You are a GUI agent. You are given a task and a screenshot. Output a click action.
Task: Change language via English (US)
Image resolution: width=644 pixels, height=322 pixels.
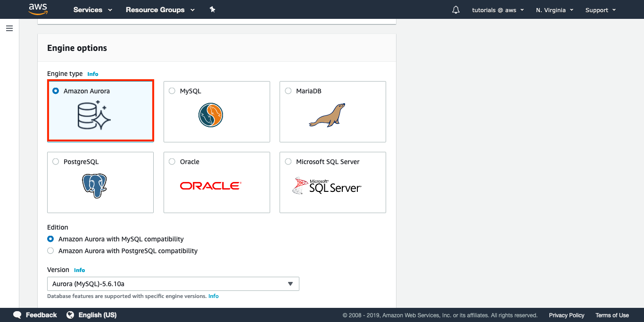tap(98, 315)
